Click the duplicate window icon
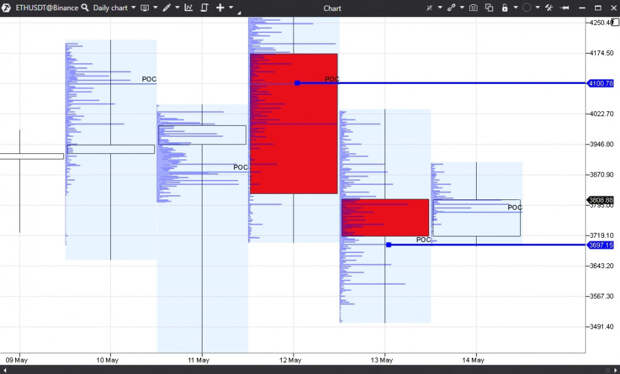620x374 pixels. click(489, 8)
